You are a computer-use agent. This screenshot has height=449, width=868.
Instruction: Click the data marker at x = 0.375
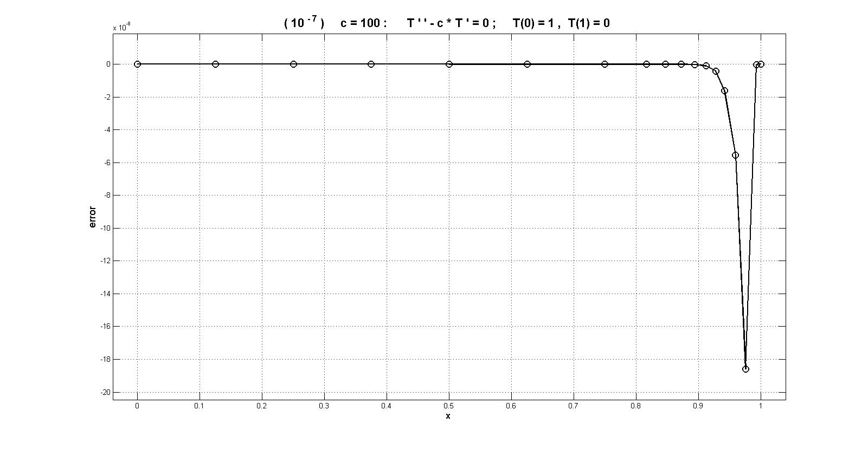[371, 64]
